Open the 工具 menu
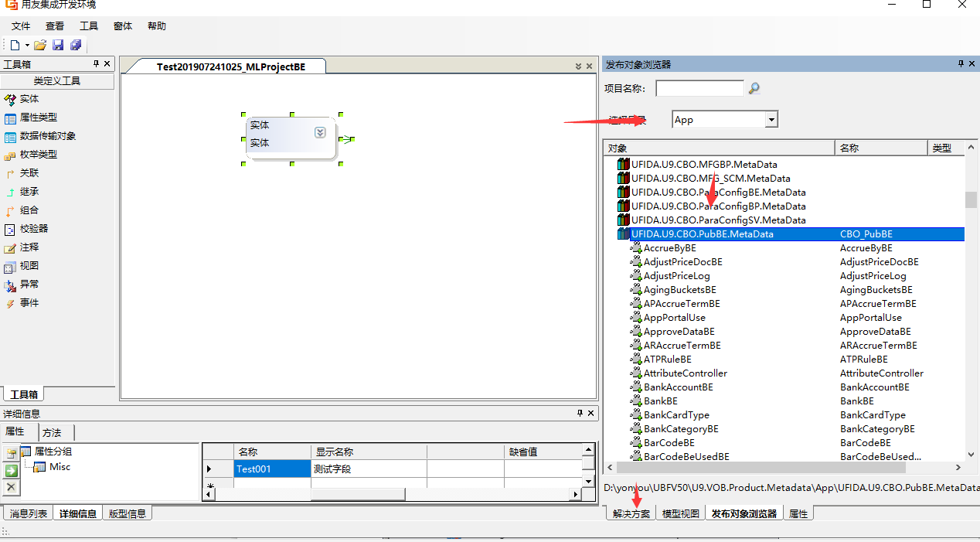Image resolution: width=980 pixels, height=542 pixels. point(89,26)
